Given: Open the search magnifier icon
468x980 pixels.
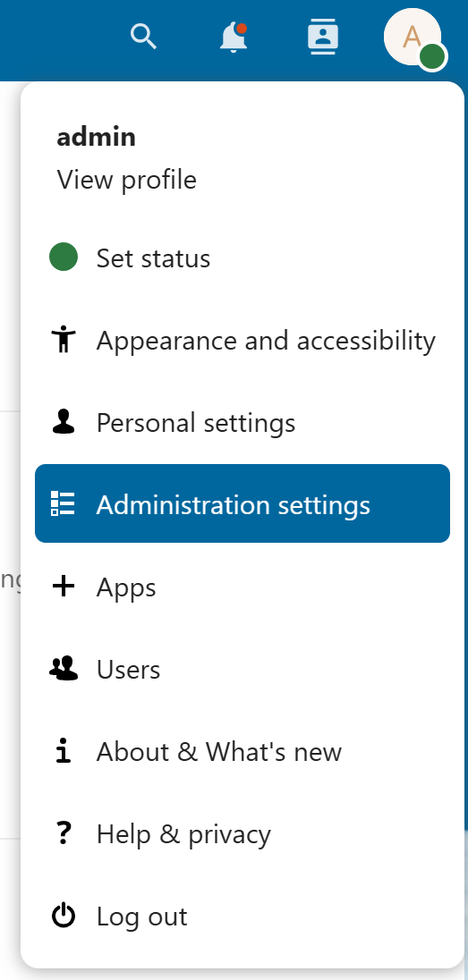Looking at the screenshot, I should point(143,37).
